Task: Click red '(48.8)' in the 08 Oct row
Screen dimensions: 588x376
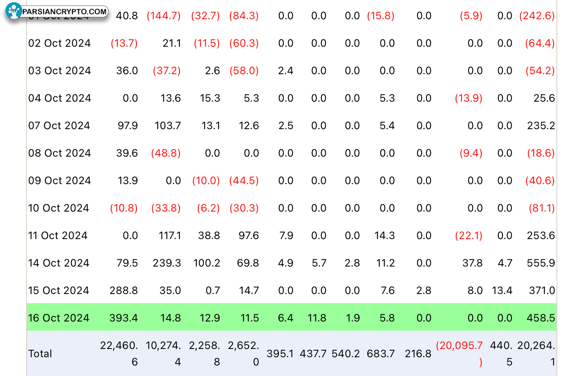Action: point(166,153)
